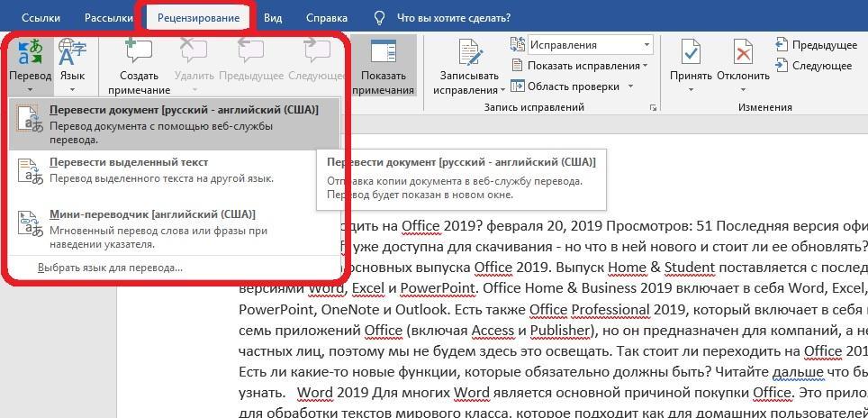
Task: Select Мини-переводчик [английский (США)] entry
Action: tap(175, 228)
